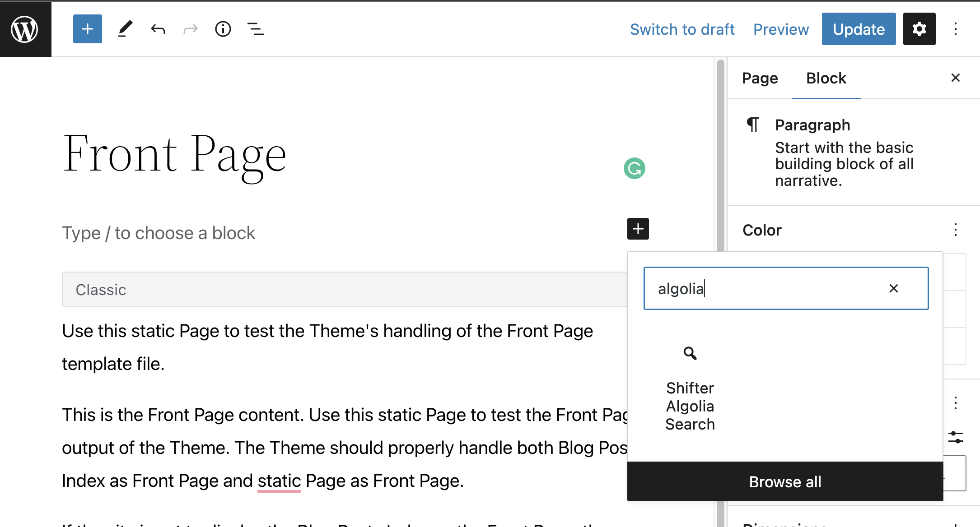Insert the Shifter Algolia Search block
Image resolution: width=980 pixels, height=527 pixels.
pyautogui.click(x=690, y=388)
